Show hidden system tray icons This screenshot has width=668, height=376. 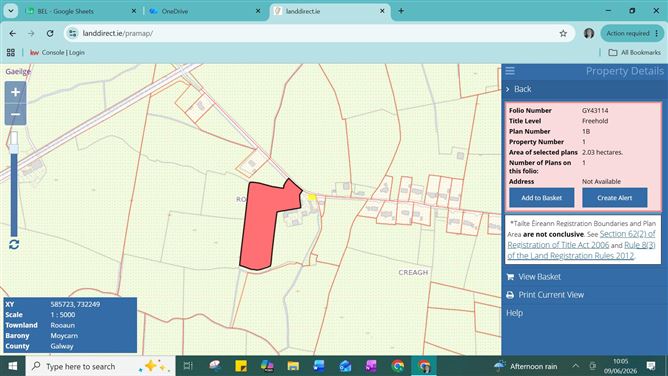(x=576, y=366)
